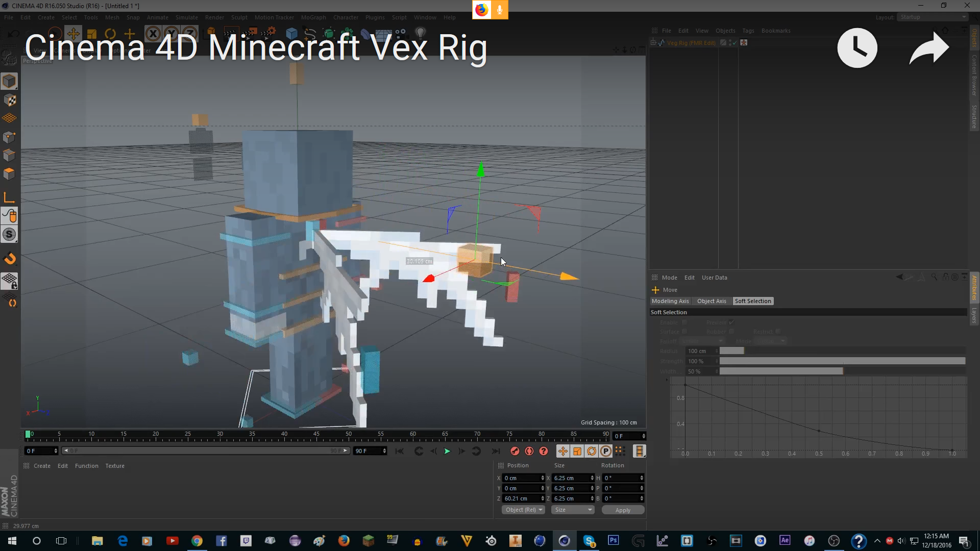Select Workplane mode icon in left toolbar
Image resolution: width=980 pixels, height=551 pixels.
[x=9, y=118]
